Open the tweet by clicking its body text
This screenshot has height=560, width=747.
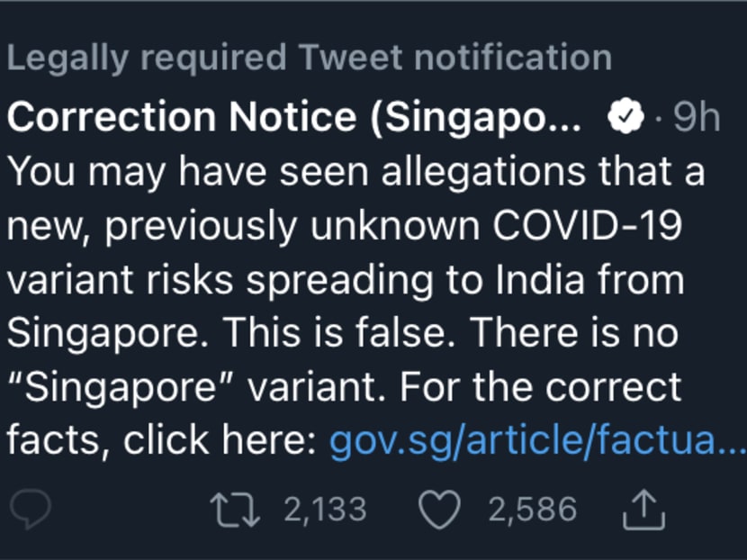pos(360,279)
